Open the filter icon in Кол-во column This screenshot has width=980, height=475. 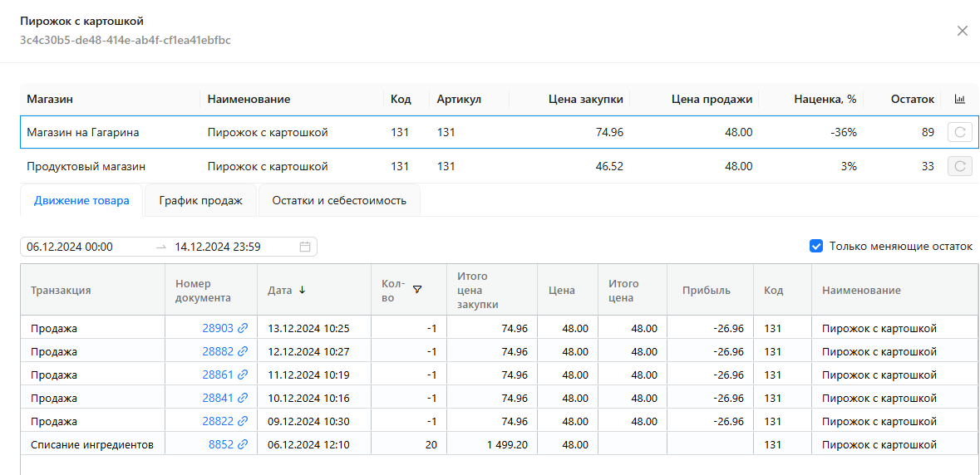pos(417,290)
